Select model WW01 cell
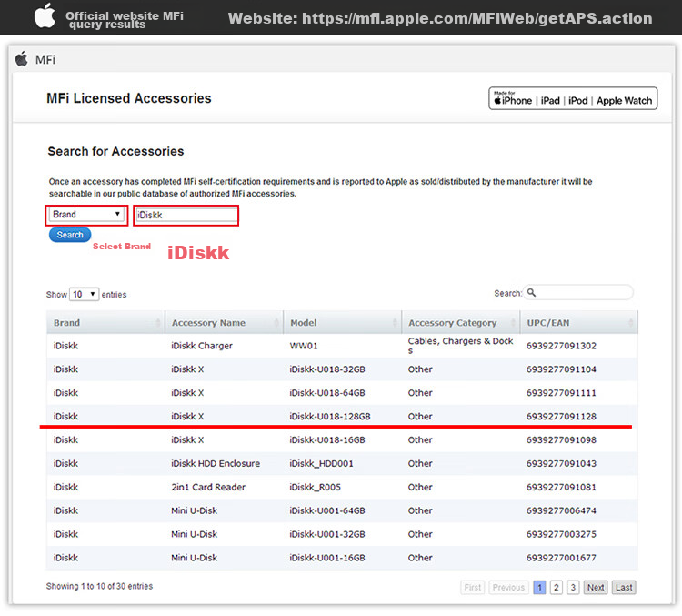Viewport: 682px width, 616px height. pyautogui.click(x=304, y=346)
